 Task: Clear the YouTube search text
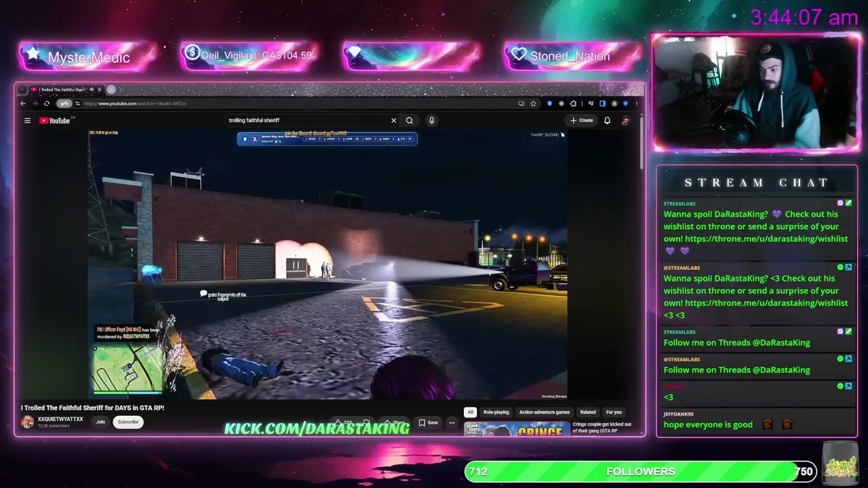(x=393, y=121)
